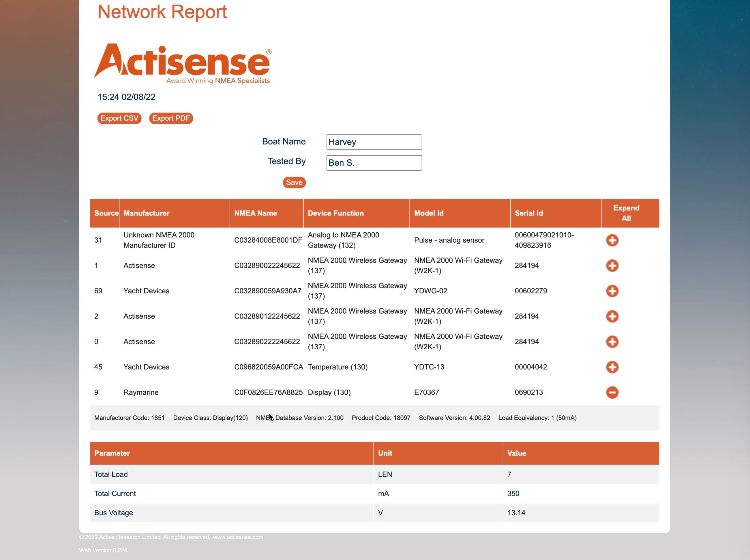Click Load Equivalency: 1 (50mA) detail
This screenshot has height=560, width=750.
[537, 418]
